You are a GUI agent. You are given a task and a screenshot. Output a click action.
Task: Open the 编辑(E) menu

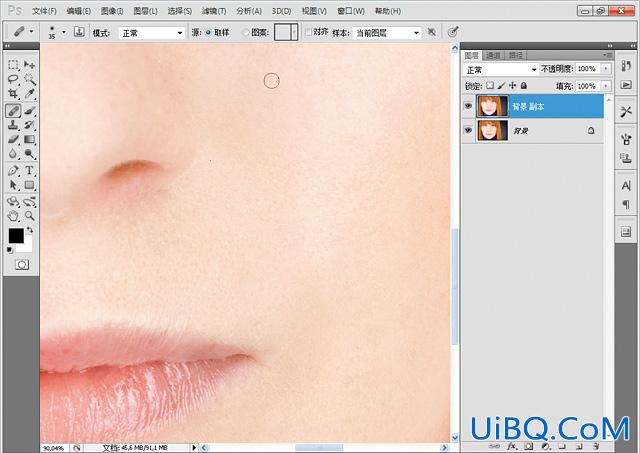tap(78, 11)
